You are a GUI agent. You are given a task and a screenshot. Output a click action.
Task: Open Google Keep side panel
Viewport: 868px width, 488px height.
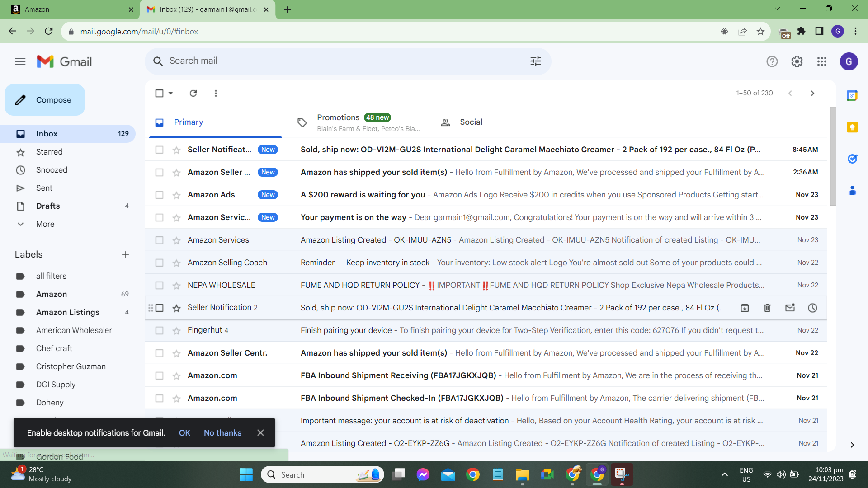(852, 127)
